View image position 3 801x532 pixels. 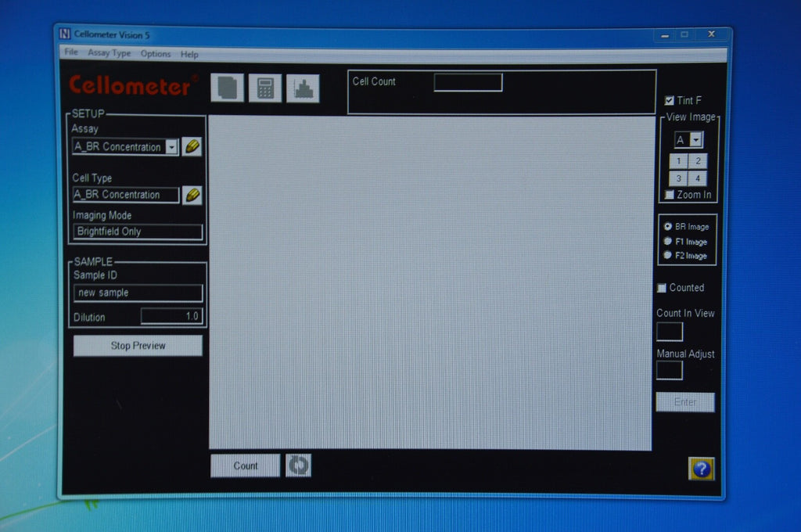pos(678,178)
